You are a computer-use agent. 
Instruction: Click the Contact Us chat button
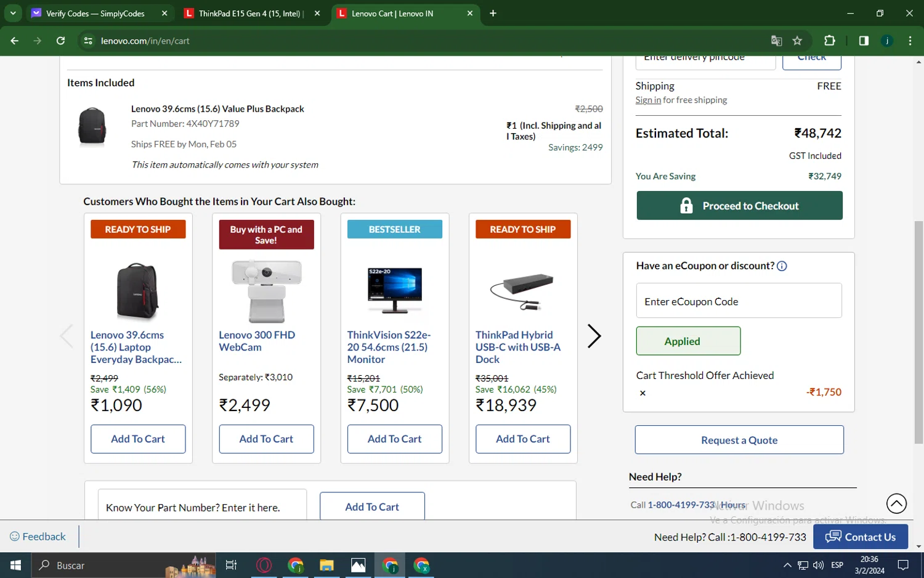pyautogui.click(x=861, y=537)
